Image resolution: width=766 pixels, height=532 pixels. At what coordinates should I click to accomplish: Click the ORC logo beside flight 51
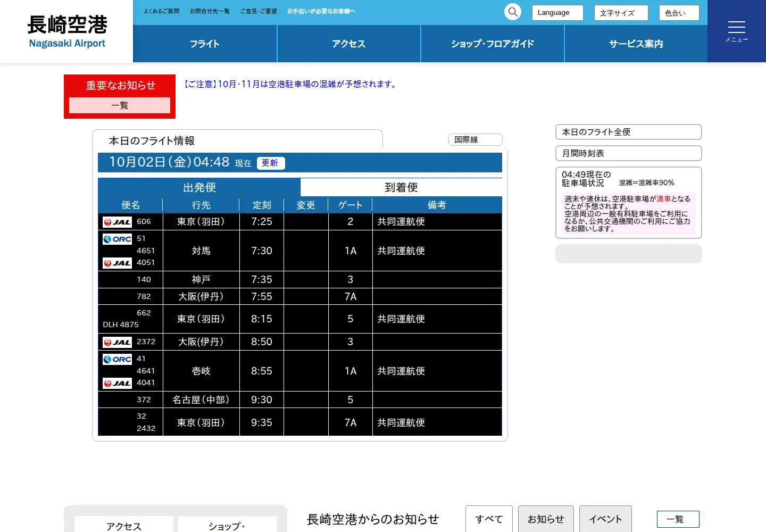117,239
